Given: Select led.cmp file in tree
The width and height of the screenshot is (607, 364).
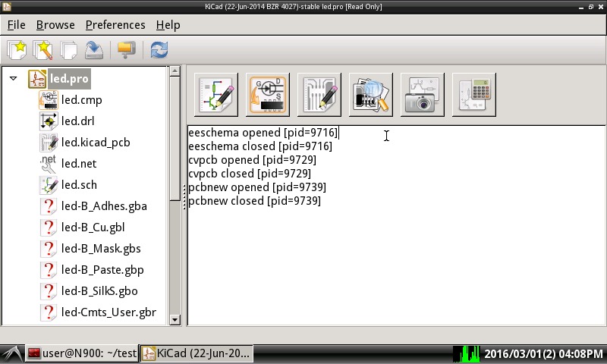Looking at the screenshot, I should coord(82,100).
